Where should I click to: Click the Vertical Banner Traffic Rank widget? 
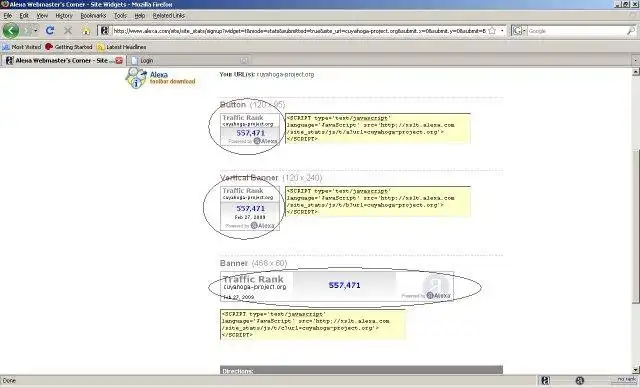(x=250, y=208)
